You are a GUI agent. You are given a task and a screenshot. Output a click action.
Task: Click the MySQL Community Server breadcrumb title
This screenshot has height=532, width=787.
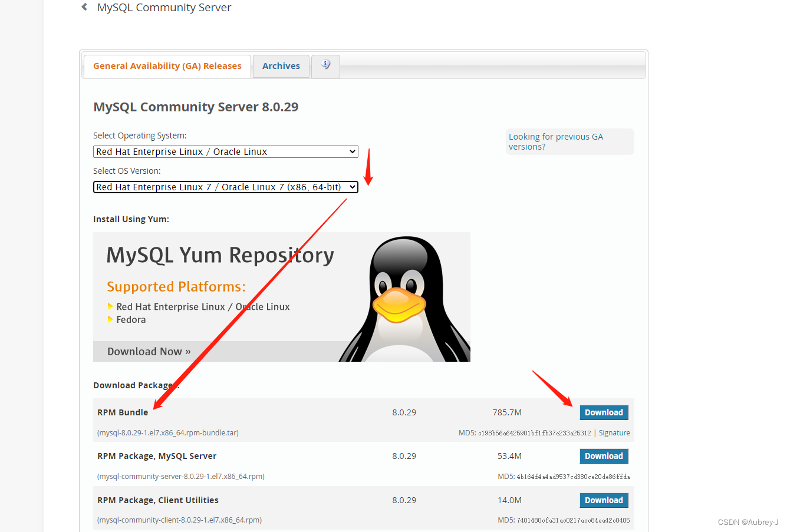point(164,7)
